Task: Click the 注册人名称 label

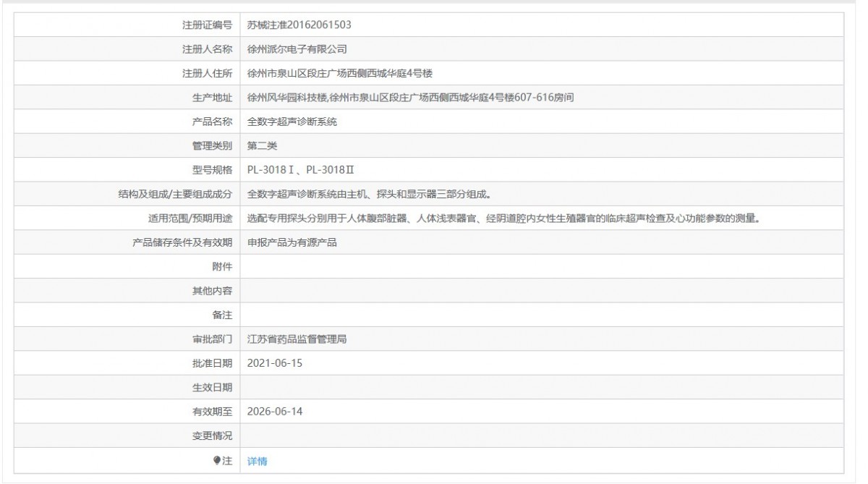Action: pos(207,49)
